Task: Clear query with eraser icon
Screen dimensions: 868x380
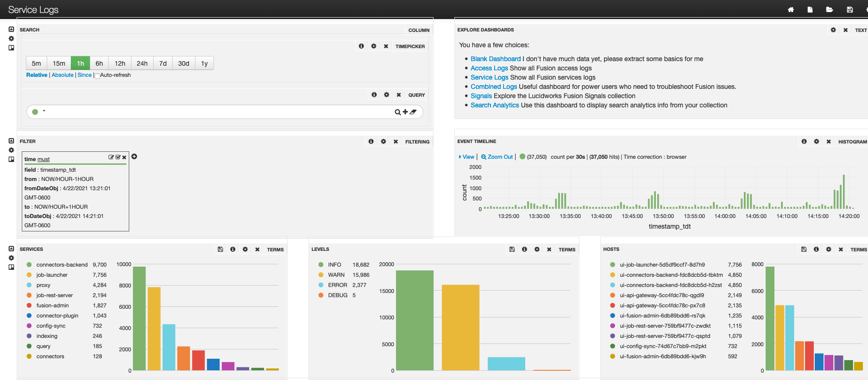Action: [413, 112]
